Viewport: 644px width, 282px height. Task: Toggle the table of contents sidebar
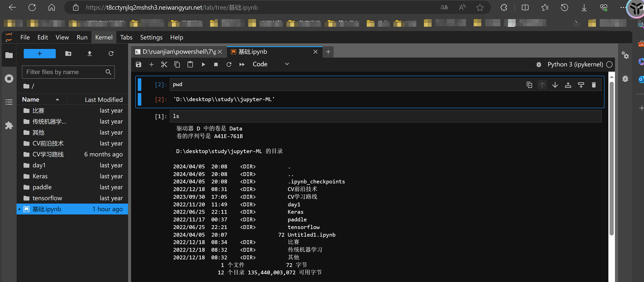9,102
